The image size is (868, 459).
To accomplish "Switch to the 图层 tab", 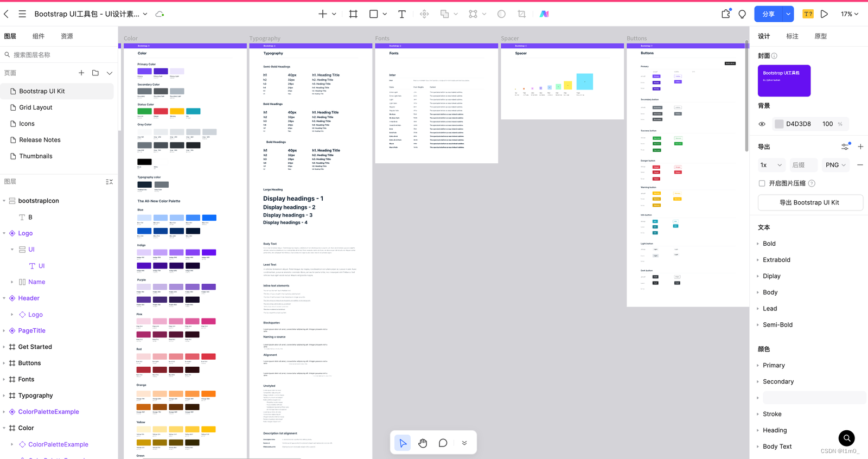I will (10, 36).
